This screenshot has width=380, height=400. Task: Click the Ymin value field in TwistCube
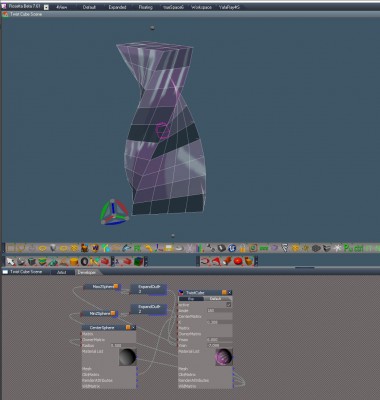tap(219, 346)
